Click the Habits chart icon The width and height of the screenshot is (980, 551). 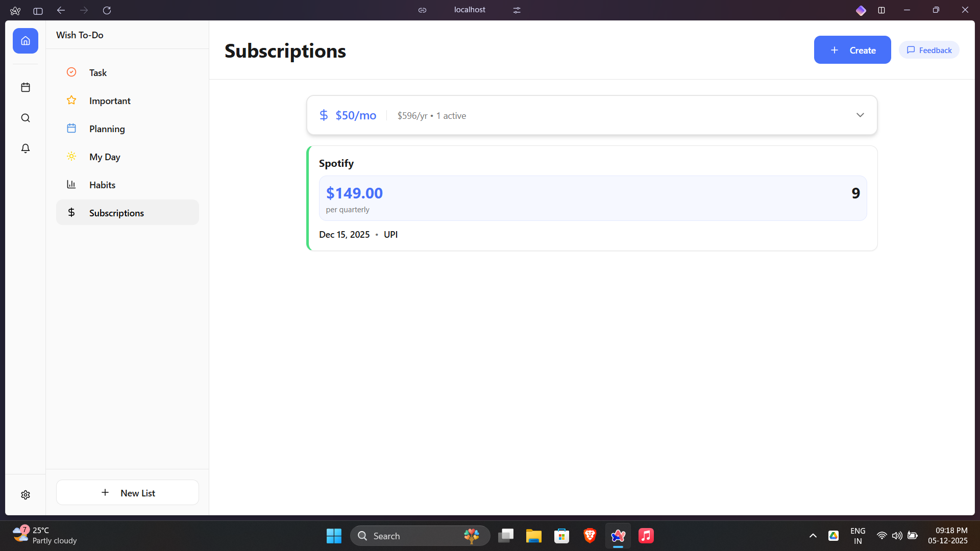pos(71,184)
